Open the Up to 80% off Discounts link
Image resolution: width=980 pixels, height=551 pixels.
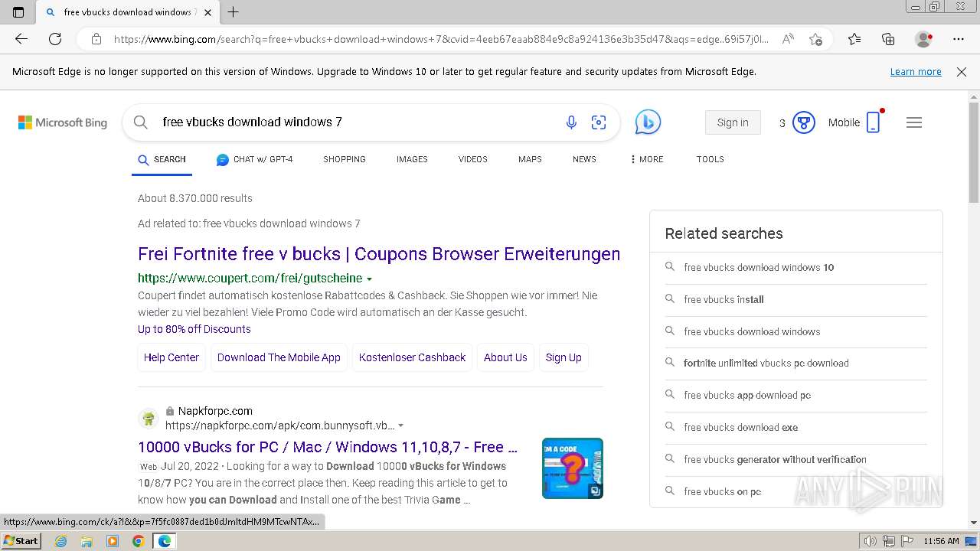194,329
